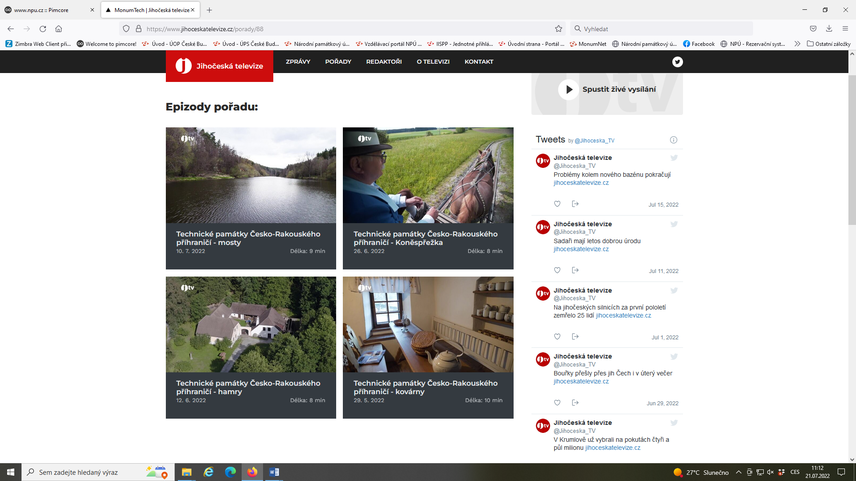Click the Vyhledat search field

pyautogui.click(x=662, y=29)
